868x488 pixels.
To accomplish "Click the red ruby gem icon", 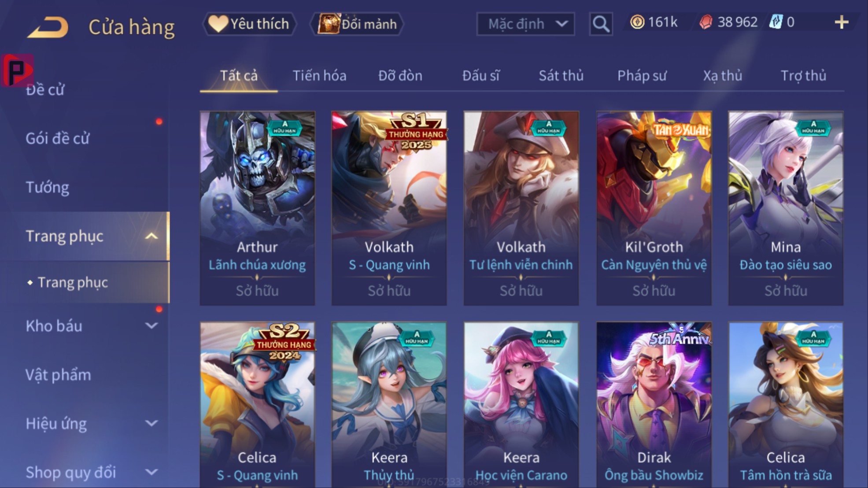I will [706, 22].
